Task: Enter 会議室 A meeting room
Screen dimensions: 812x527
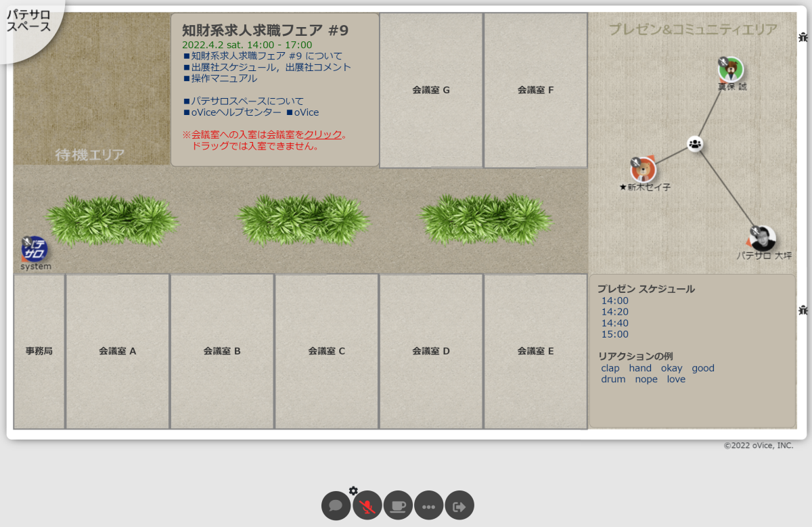Action: click(117, 351)
